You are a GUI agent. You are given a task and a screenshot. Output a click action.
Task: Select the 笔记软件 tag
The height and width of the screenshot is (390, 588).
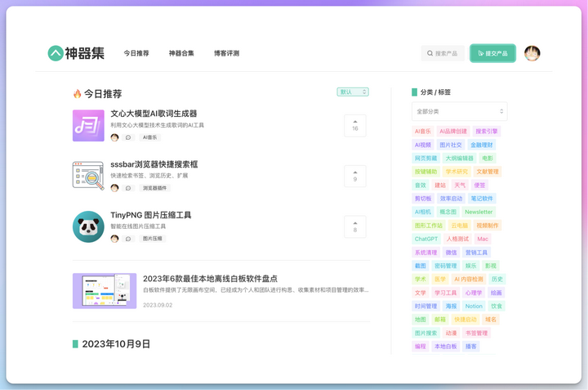click(x=483, y=199)
